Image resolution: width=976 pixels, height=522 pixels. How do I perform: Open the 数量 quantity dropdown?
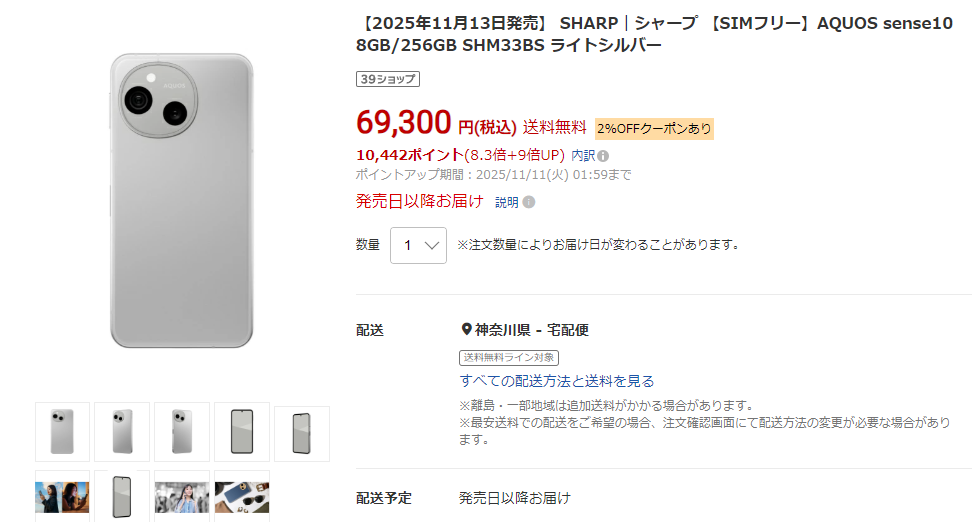point(418,245)
